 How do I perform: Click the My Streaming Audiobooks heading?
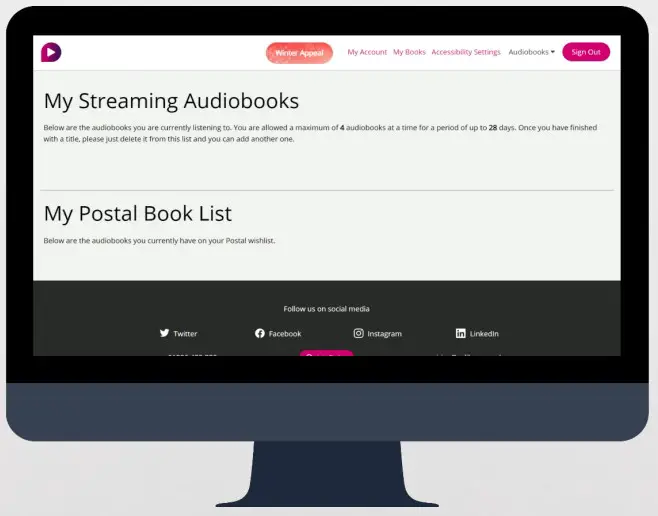[171, 101]
